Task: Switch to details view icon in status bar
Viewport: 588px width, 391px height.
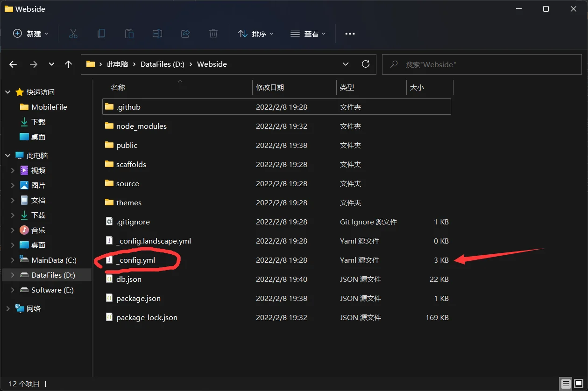Action: 566,384
